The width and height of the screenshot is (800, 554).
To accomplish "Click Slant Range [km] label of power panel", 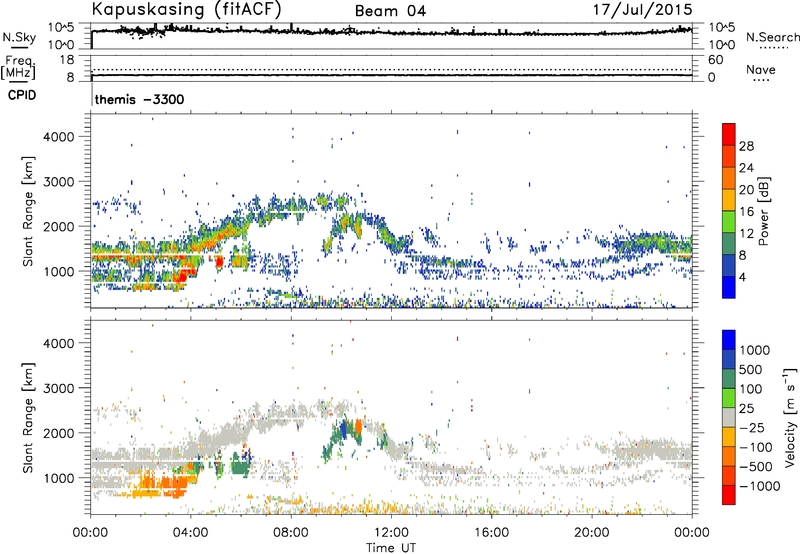I will coord(28,211).
